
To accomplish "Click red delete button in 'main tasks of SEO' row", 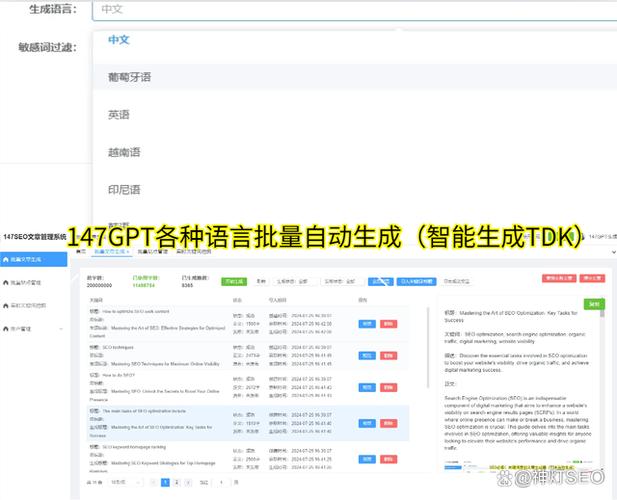I will pyautogui.click(x=388, y=424).
